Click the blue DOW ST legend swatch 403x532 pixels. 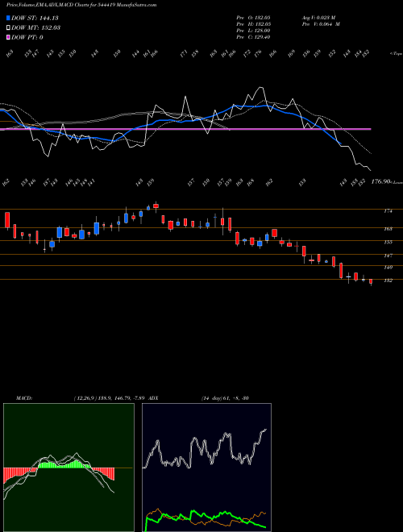(x=8, y=18)
